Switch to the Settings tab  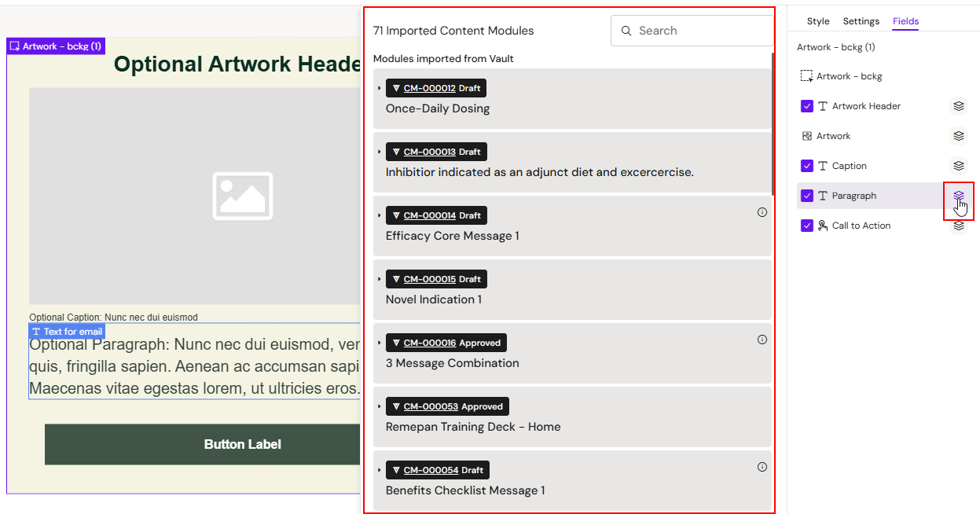point(861,21)
